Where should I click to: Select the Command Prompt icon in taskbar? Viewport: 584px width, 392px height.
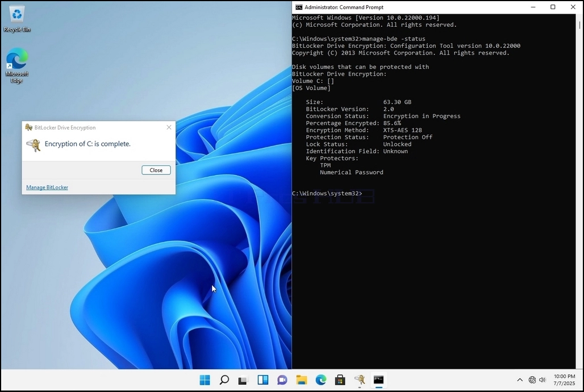(x=379, y=380)
